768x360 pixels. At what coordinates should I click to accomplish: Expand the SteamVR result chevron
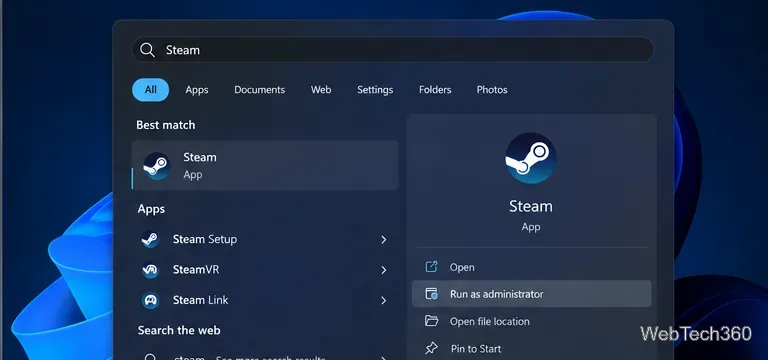pos(384,270)
